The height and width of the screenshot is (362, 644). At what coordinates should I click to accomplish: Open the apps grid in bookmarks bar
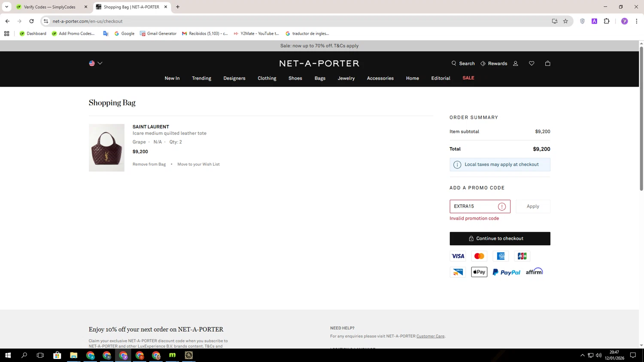coord(6,33)
